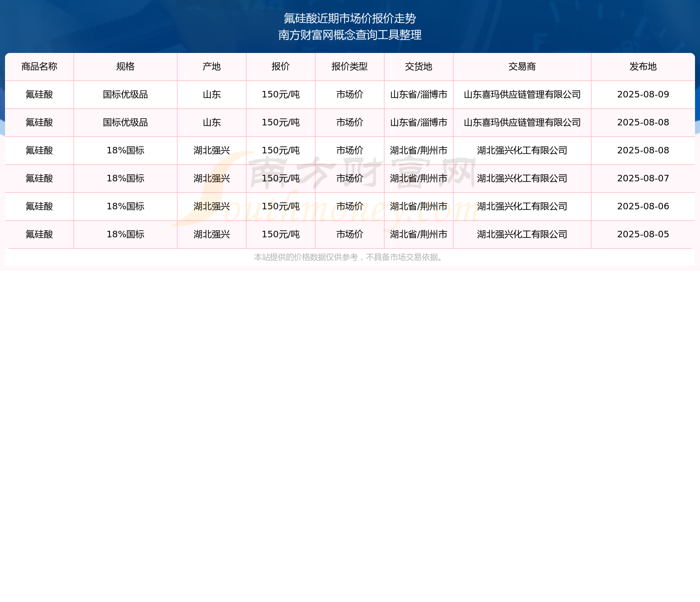Click the subtitle 南方财富网概念查询工具整理
The width and height of the screenshot is (700, 602).
coord(350,35)
